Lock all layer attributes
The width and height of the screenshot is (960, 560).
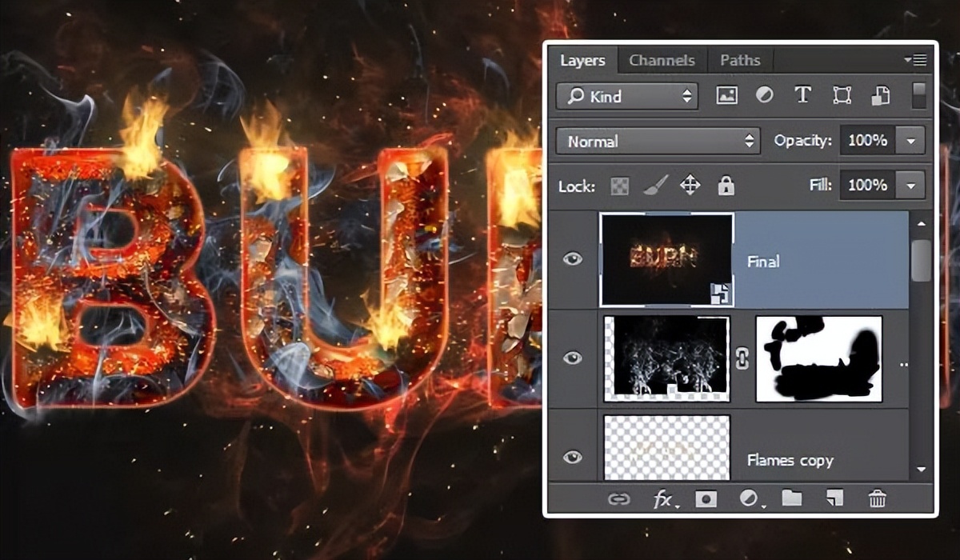tap(726, 186)
